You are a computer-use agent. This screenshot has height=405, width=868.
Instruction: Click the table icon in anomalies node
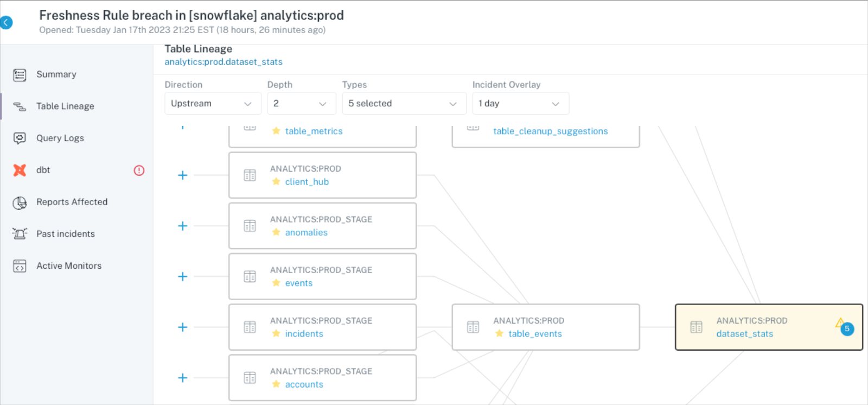[x=250, y=226]
